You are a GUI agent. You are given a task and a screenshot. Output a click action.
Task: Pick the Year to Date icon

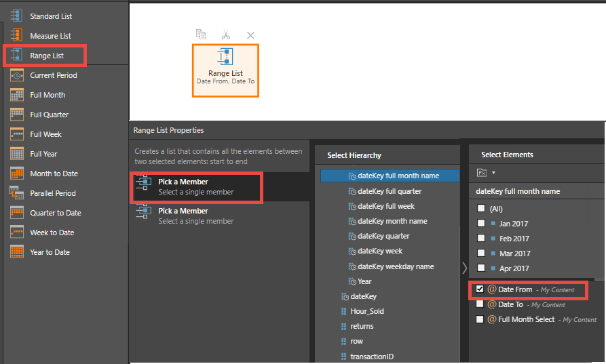click(16, 252)
